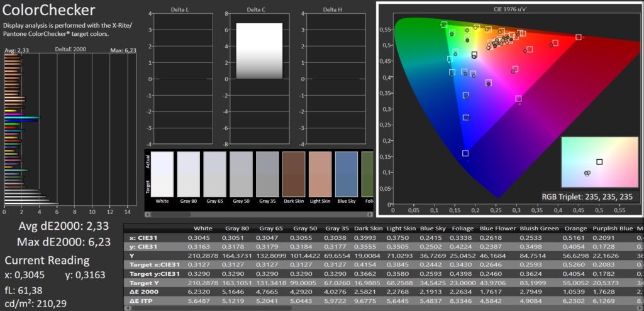Click the long cyan bar in DeltaE 2000 chart
The image size is (644, 311).
coord(22,118)
